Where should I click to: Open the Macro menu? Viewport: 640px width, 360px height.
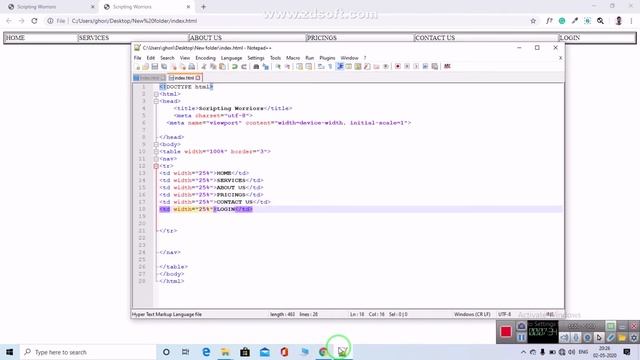click(x=293, y=58)
